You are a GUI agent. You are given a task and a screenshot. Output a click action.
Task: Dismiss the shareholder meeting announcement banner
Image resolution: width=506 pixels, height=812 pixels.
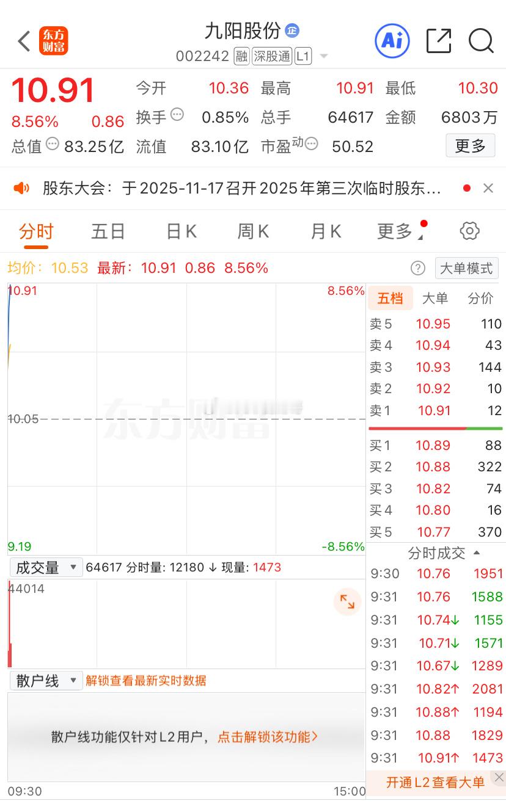tap(490, 189)
